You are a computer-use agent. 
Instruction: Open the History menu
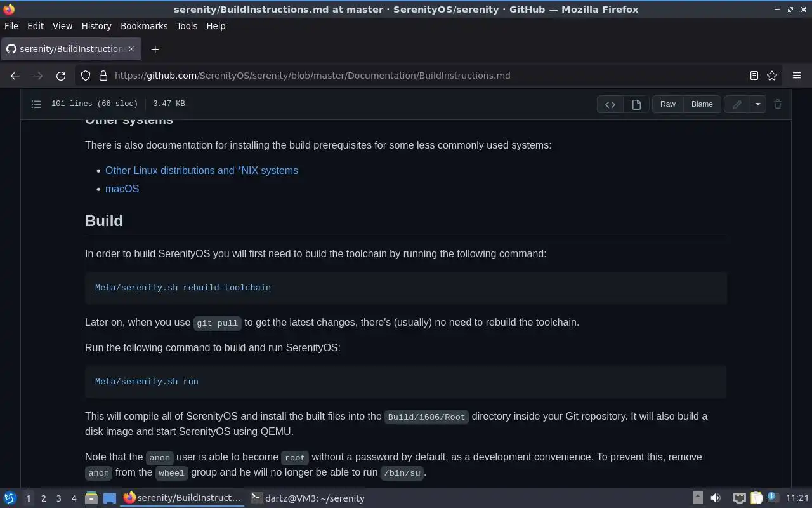click(x=96, y=26)
